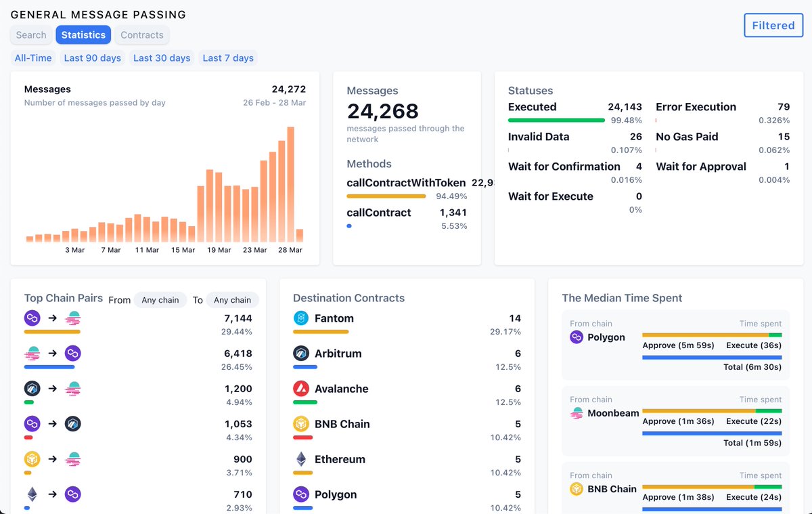Switch to the Statistics view
The height and width of the screenshot is (514, 812).
83,35
